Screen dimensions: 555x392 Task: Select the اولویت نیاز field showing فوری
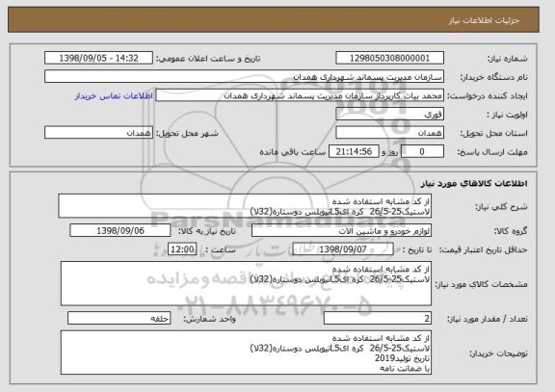pyautogui.click(x=389, y=115)
